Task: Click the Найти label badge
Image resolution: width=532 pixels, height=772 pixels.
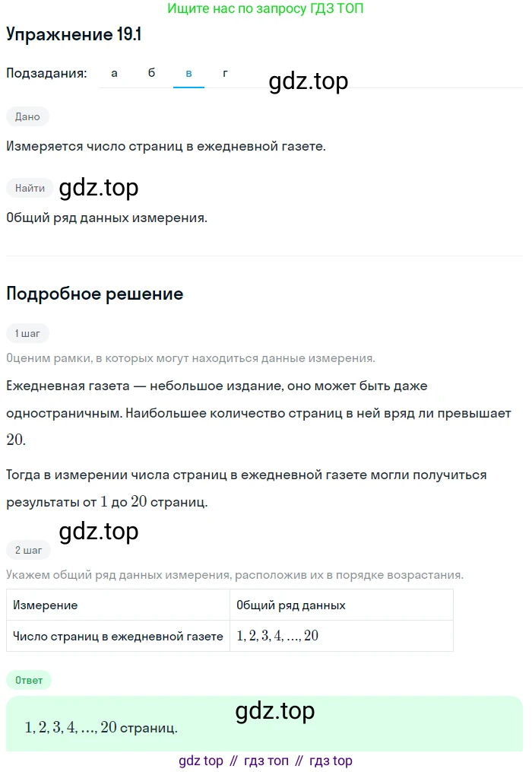Action: click(30, 188)
